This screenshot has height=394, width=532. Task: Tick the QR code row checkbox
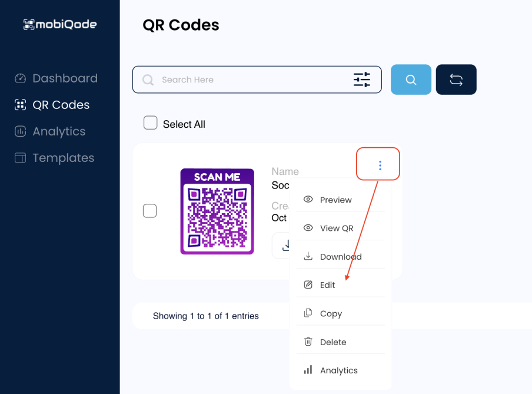coord(150,211)
